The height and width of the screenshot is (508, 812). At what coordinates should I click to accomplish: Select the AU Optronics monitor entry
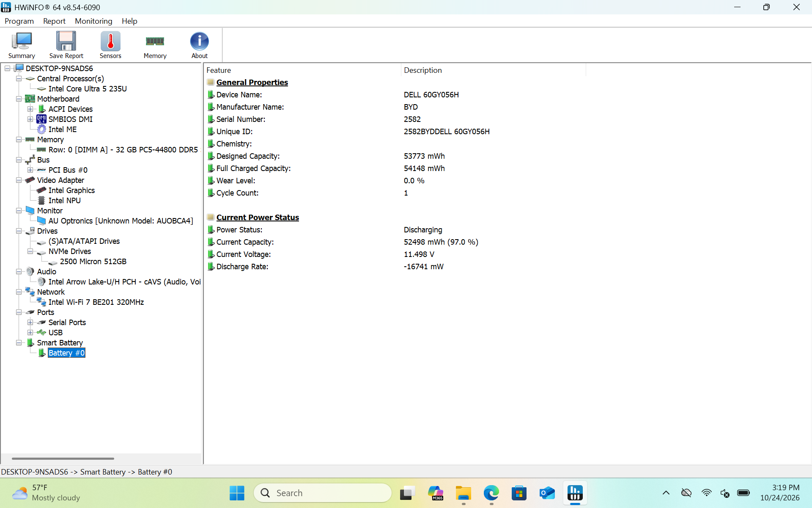(121, 221)
